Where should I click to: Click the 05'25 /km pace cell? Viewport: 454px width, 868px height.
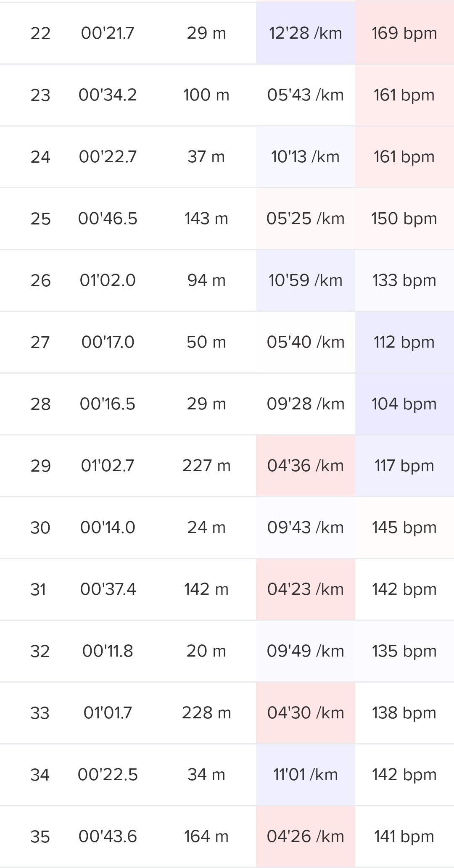305,219
